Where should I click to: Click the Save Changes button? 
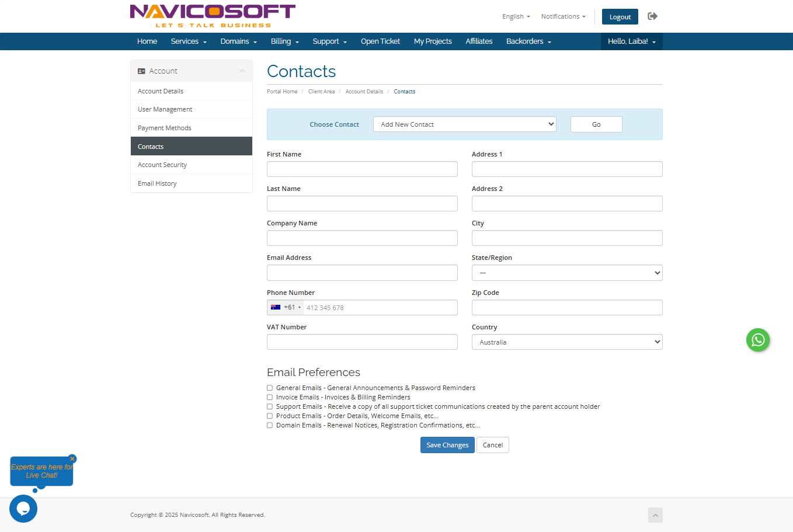pyautogui.click(x=447, y=445)
